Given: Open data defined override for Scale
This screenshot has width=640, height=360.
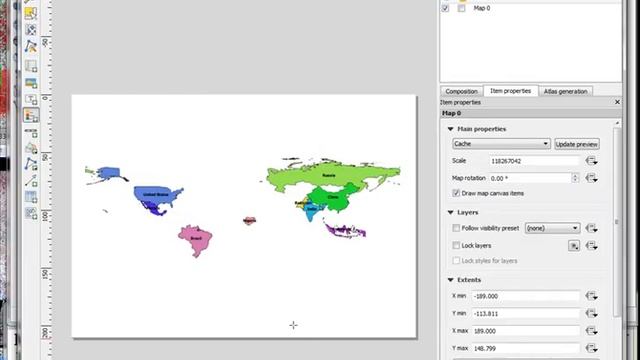Looking at the screenshot, I should (591, 161).
